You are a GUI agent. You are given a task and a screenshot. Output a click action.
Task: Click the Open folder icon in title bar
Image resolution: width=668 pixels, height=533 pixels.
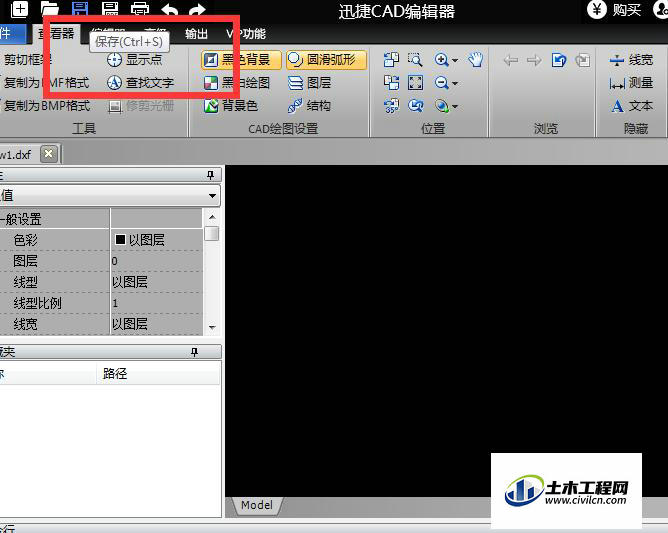click(49, 9)
